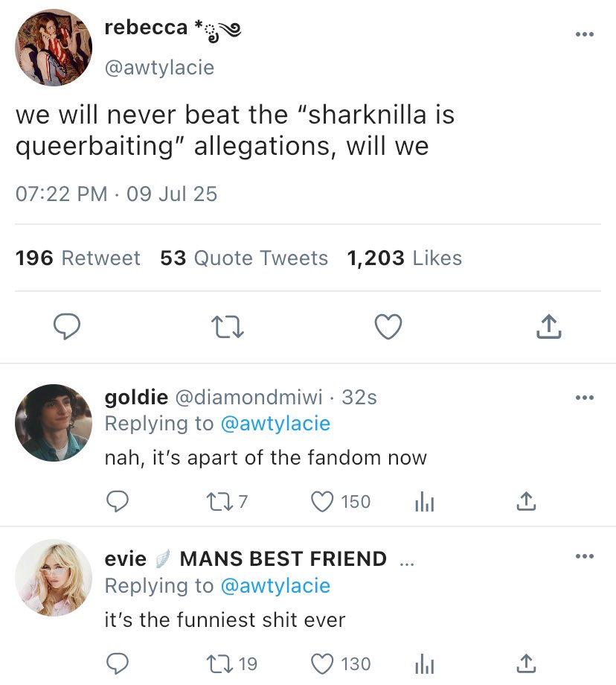Open more options on evie's reply
The height and width of the screenshot is (685, 616).
coord(585,557)
